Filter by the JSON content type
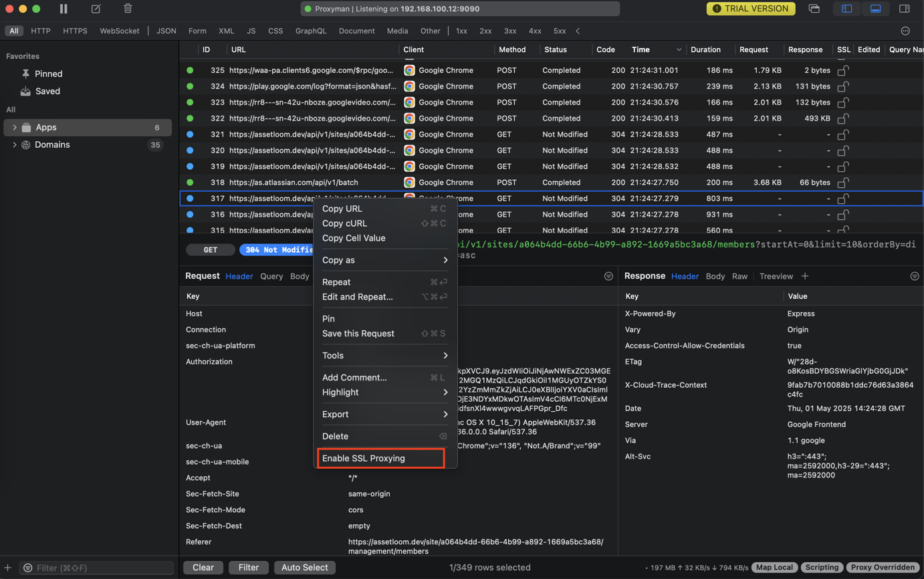The image size is (924, 579). point(166,31)
